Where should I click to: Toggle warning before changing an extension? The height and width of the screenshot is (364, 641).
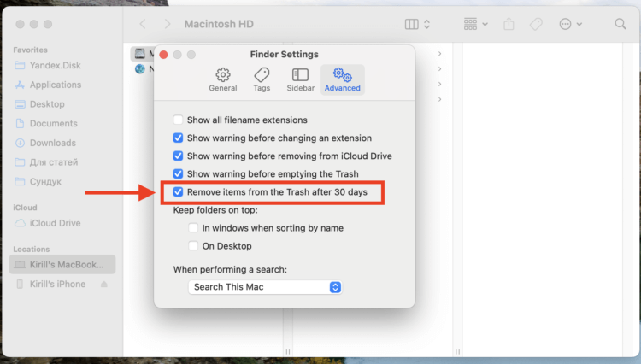tap(178, 138)
